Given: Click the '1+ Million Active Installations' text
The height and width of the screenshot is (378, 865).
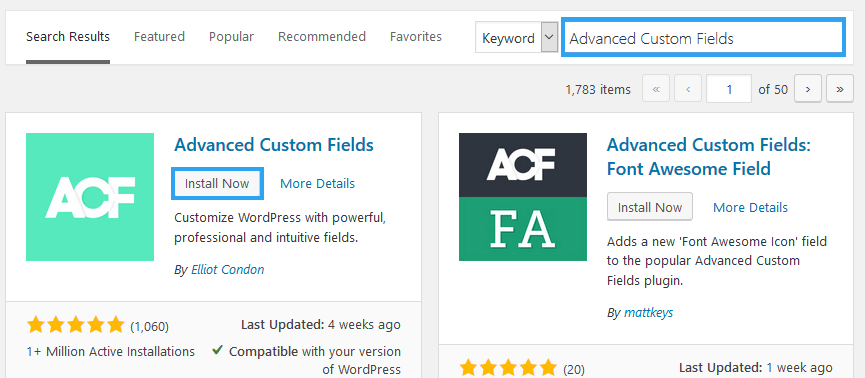Looking at the screenshot, I should coord(110,352).
